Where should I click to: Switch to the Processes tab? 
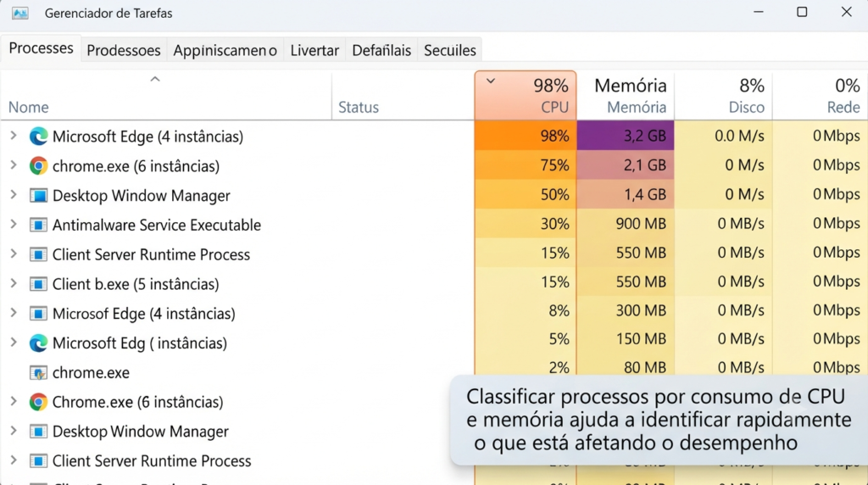(x=41, y=48)
